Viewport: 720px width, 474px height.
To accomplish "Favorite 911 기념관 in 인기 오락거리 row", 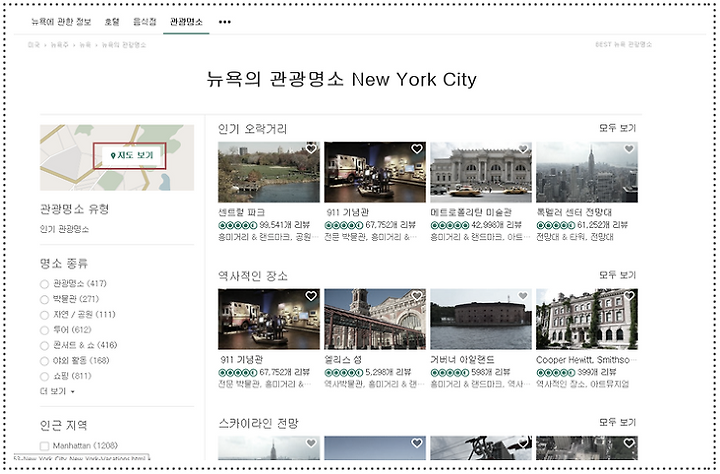I will tap(417, 149).
